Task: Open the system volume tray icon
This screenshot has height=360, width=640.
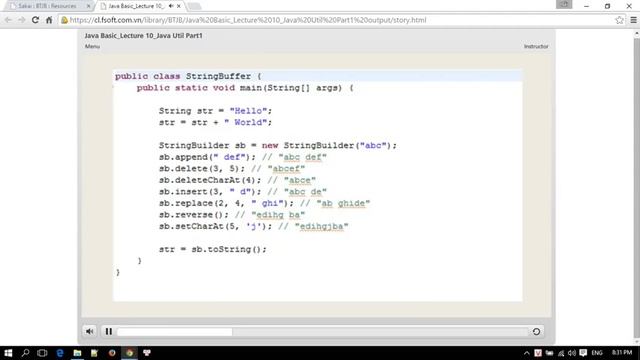Action: pos(572,353)
